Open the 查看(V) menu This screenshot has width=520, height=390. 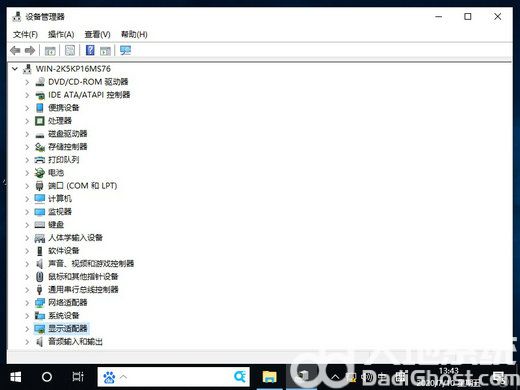(x=97, y=34)
